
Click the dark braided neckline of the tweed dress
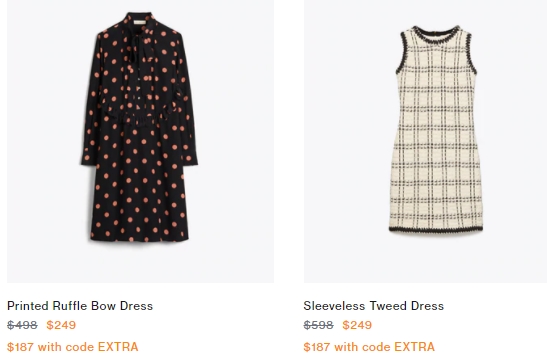click(436, 32)
